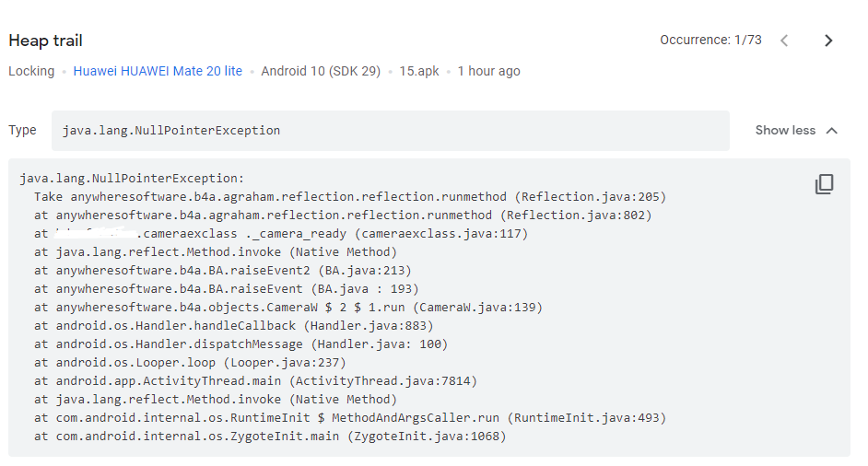The image size is (868, 466).
Task: Click the Android 10 (SDK 29) text
Action: 321,71
